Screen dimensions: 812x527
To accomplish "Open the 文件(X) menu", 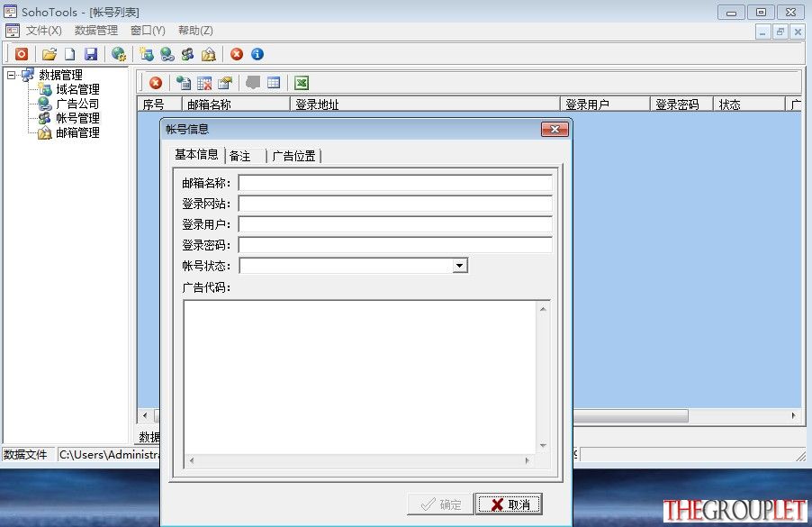I will [44, 31].
